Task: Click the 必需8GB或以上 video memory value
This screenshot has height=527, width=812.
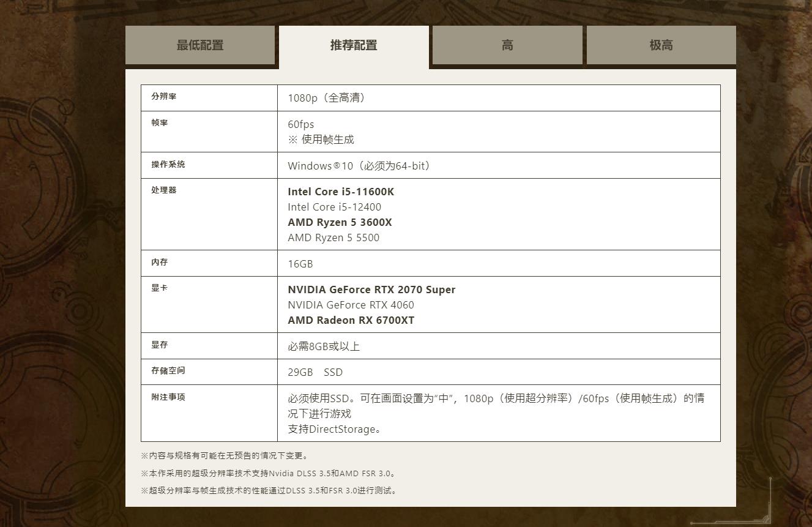Action: coord(324,346)
